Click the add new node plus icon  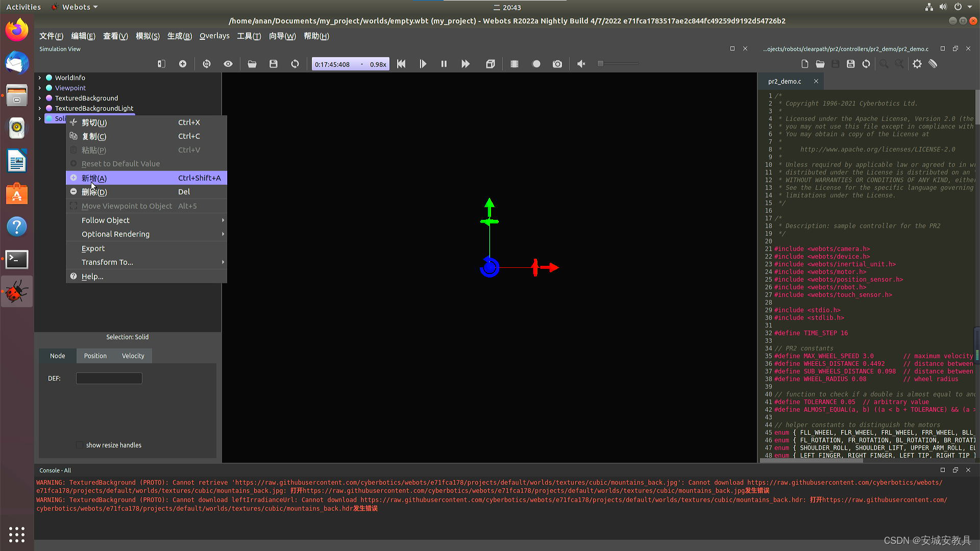coord(183,64)
